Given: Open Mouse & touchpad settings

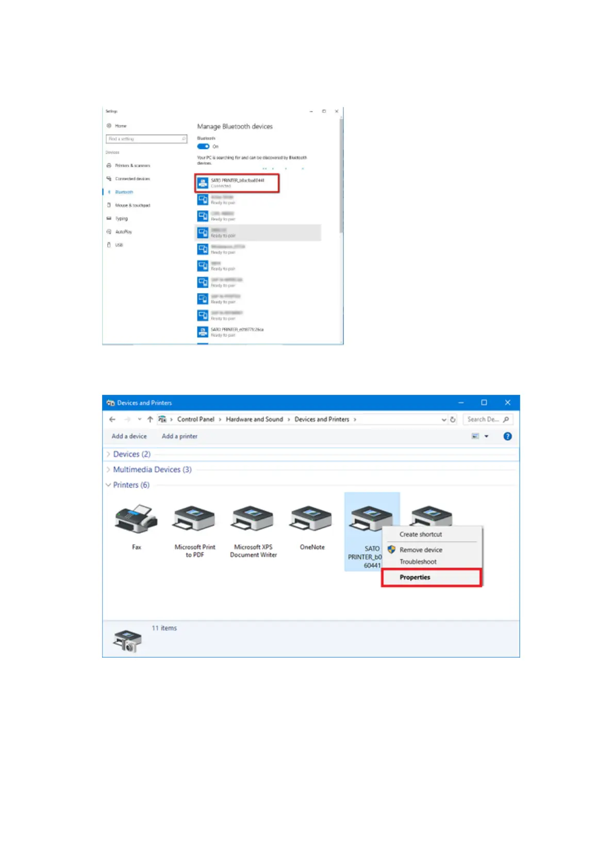Looking at the screenshot, I should click(x=128, y=205).
